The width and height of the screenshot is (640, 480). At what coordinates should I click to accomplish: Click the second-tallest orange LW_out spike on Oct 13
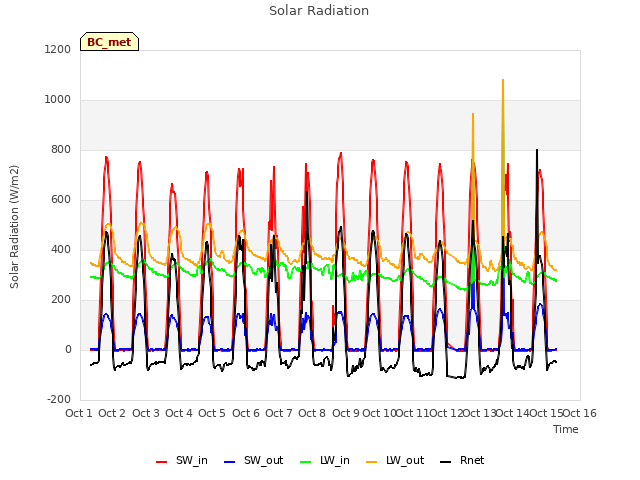tap(473, 114)
